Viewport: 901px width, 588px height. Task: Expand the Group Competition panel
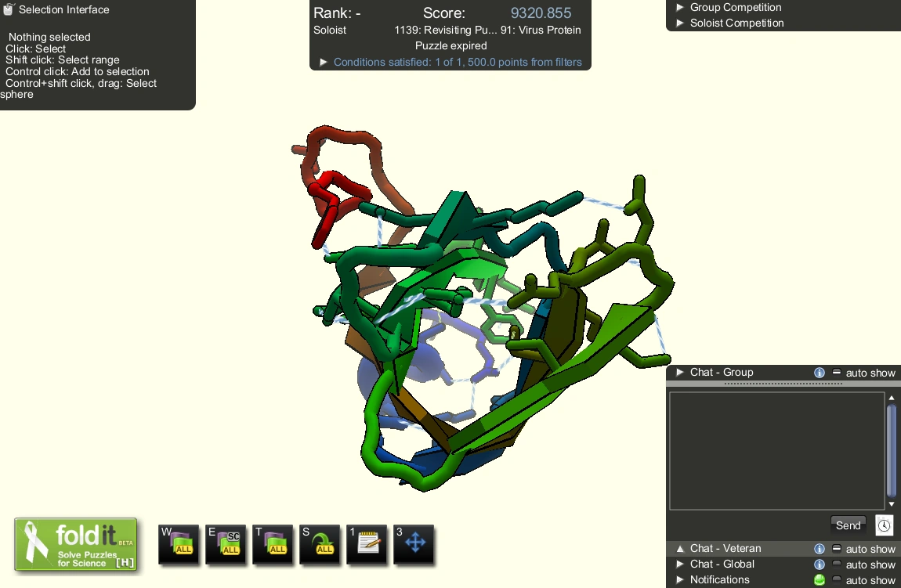click(x=729, y=7)
